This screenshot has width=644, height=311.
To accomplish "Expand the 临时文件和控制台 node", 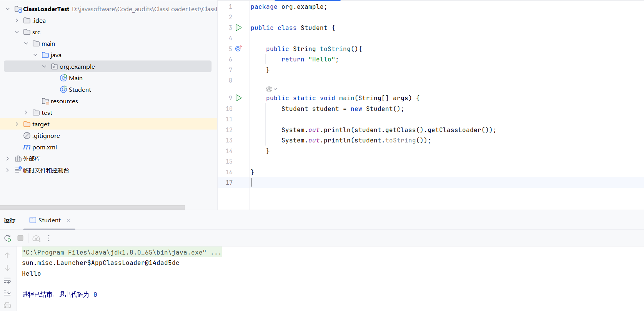I will [x=7, y=170].
